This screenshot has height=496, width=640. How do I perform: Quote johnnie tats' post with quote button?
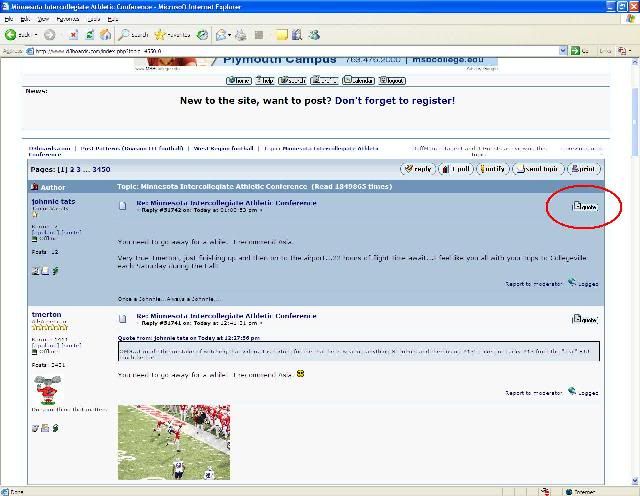click(585, 207)
